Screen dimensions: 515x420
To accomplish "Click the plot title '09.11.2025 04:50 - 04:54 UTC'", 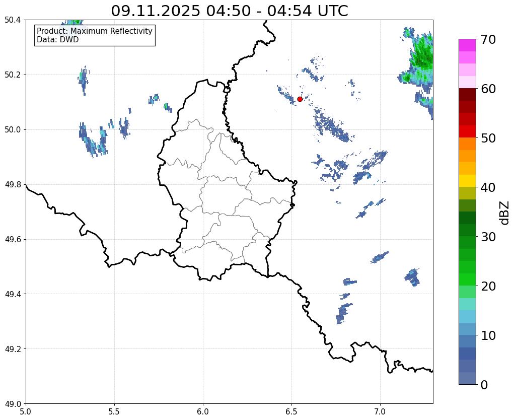I will pyautogui.click(x=229, y=11).
